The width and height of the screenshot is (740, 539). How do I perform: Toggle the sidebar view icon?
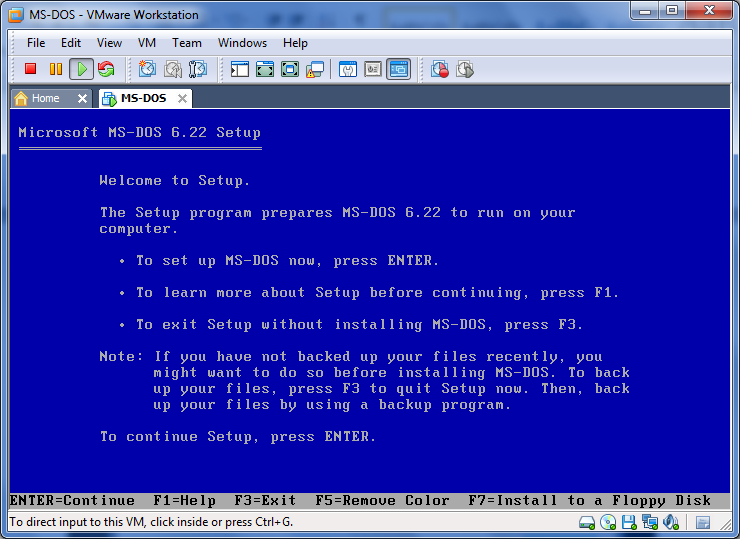click(x=240, y=69)
